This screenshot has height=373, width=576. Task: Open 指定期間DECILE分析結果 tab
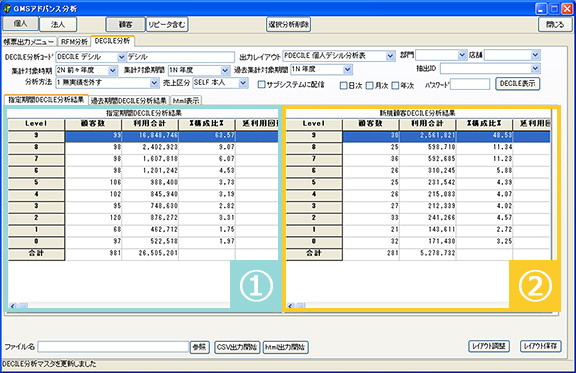pyautogui.click(x=46, y=100)
